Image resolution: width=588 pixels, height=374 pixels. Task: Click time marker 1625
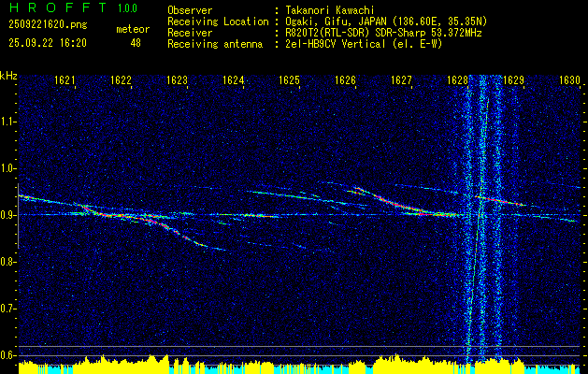[x=290, y=80]
